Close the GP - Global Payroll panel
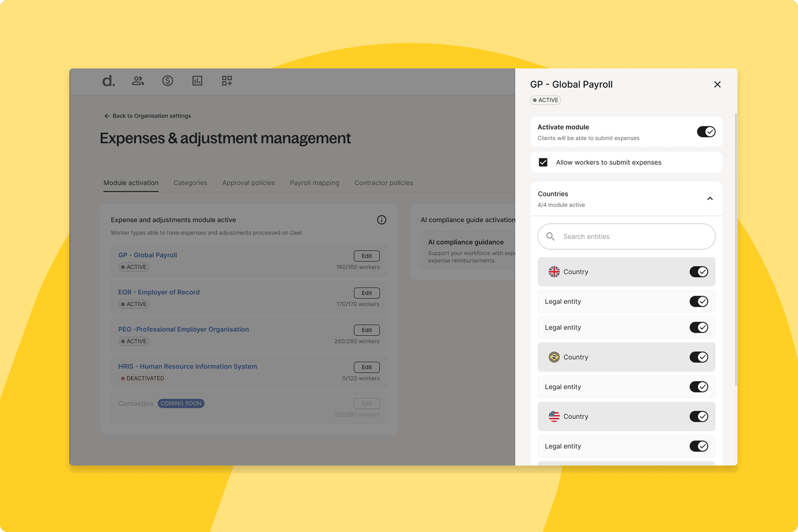 [717, 84]
